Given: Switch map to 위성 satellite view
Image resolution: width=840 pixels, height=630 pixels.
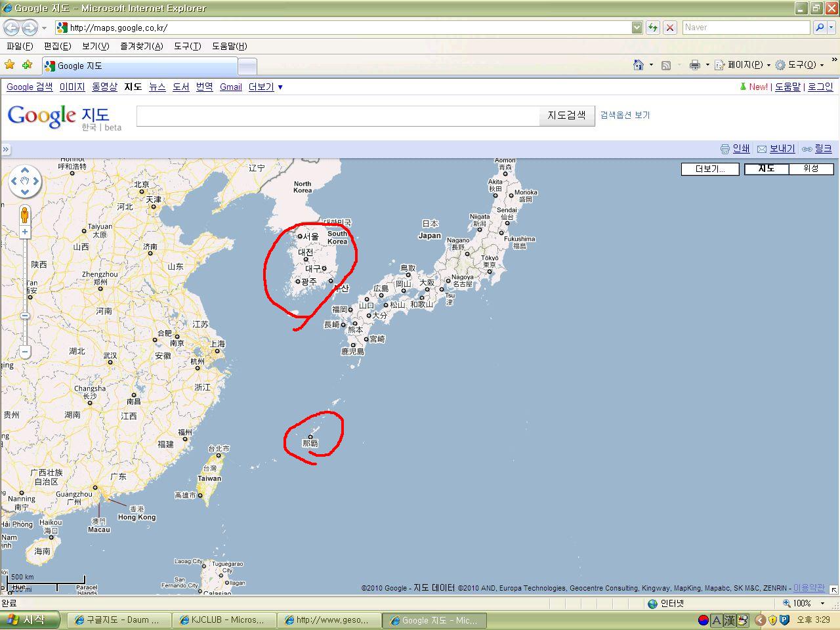Looking at the screenshot, I should (x=811, y=169).
